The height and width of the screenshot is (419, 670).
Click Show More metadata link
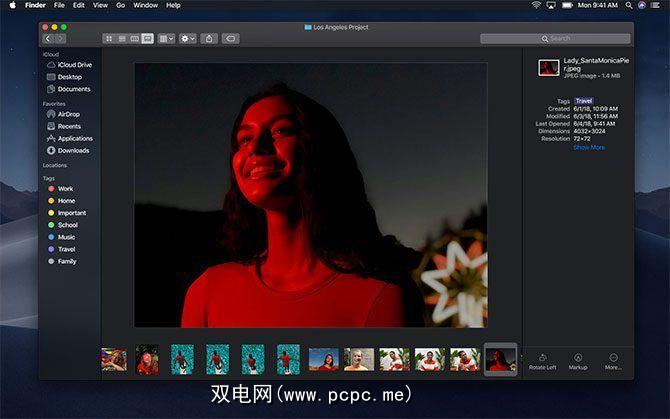point(589,147)
